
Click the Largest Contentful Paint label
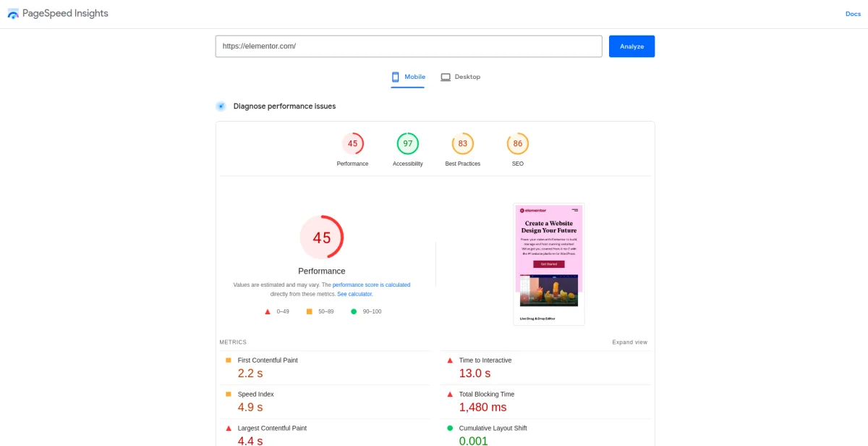click(272, 429)
